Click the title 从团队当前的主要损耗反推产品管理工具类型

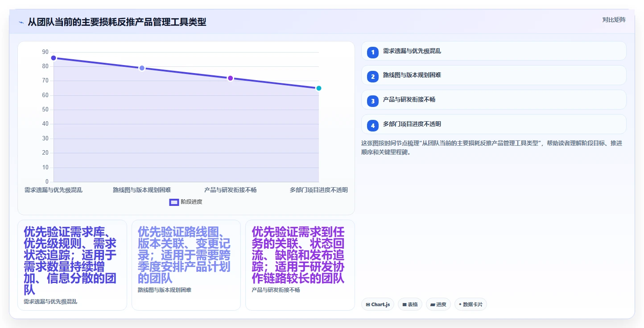point(117,22)
